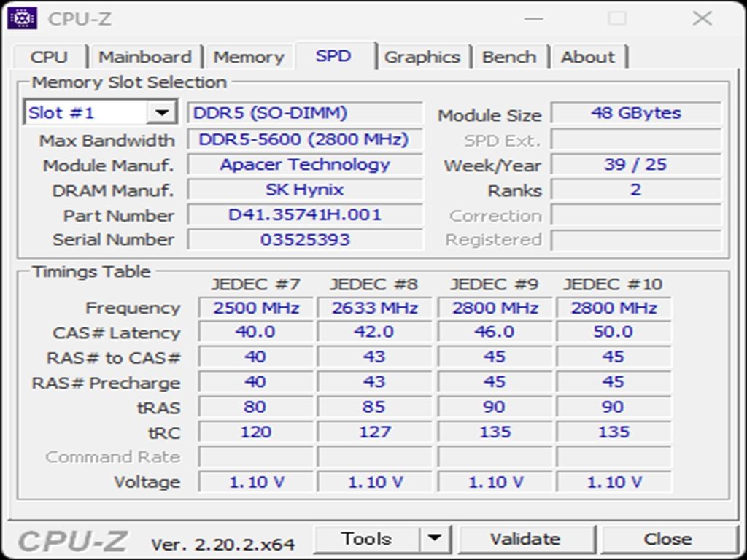The image size is (747, 560).
Task: Select the 2633 MHz frequency cell
Action: (x=374, y=308)
